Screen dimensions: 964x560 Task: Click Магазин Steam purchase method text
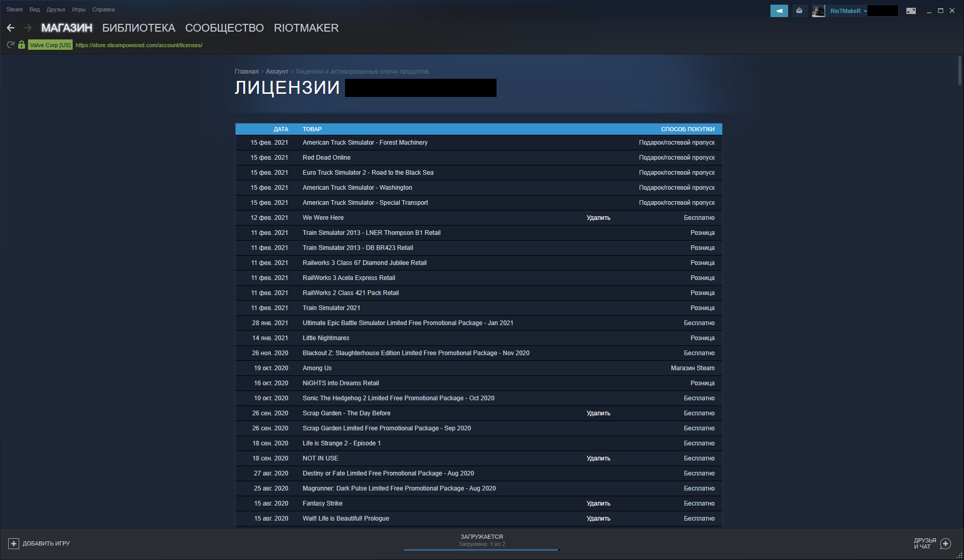click(693, 368)
